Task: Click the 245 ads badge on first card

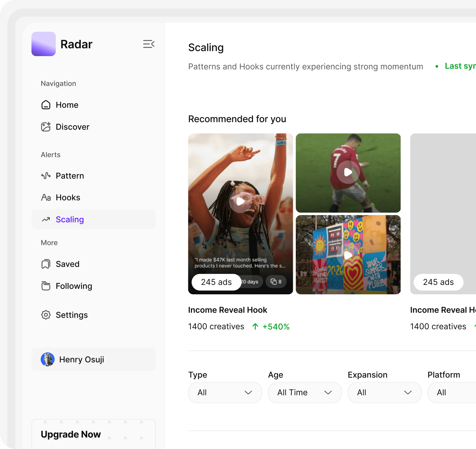Action: (x=216, y=282)
